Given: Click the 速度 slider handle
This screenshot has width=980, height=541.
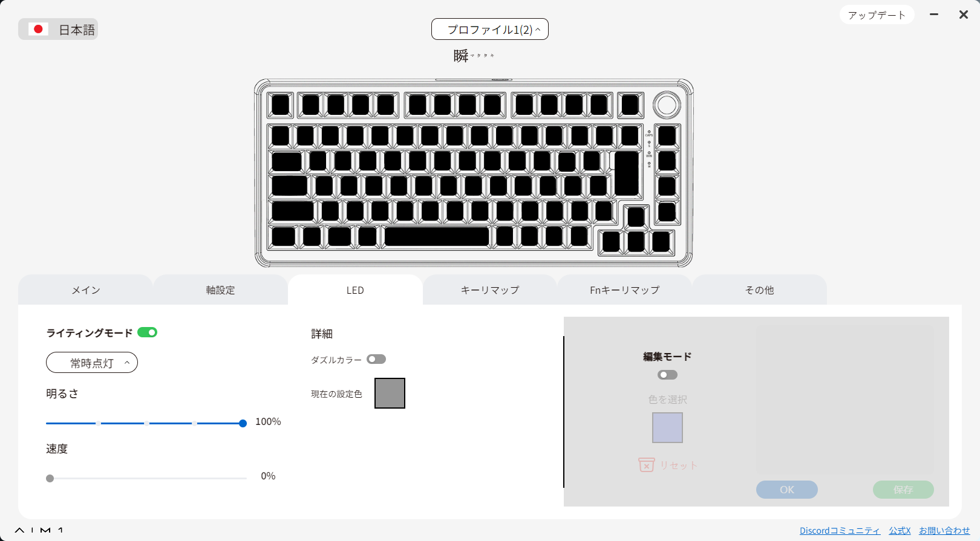Looking at the screenshot, I should 50,478.
